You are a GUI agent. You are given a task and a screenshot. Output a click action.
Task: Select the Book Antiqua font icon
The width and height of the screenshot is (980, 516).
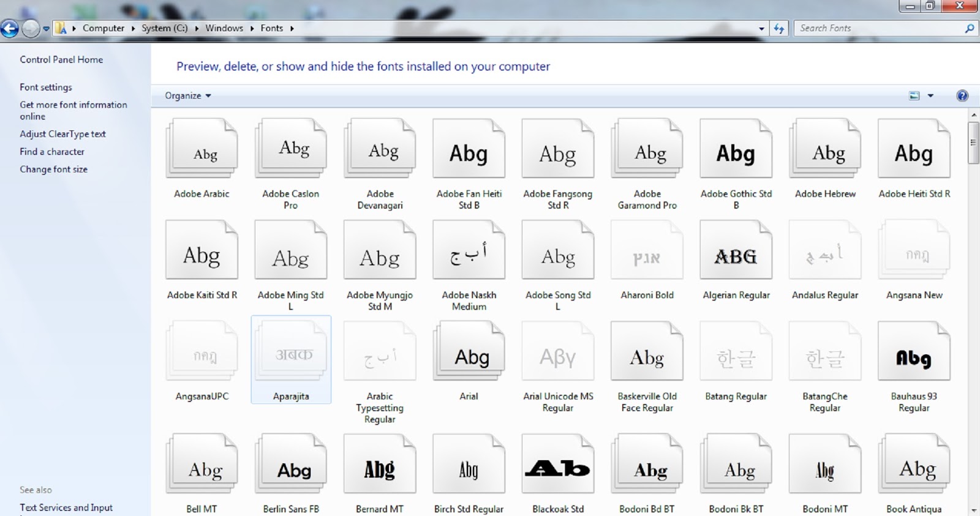(x=914, y=464)
